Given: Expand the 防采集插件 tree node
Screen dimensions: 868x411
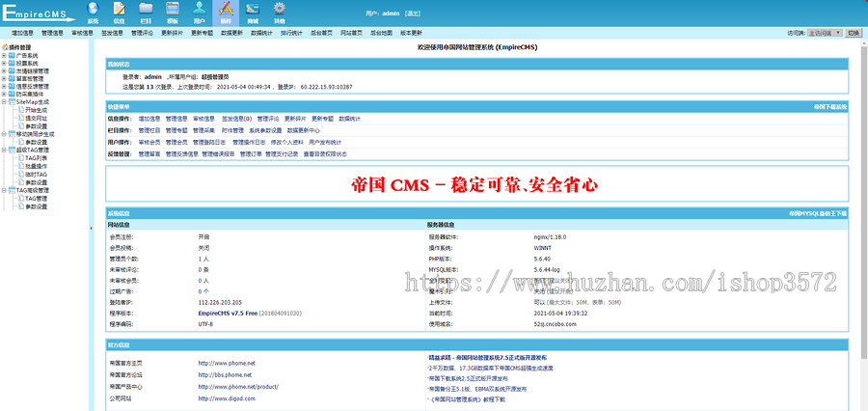Looking at the screenshot, I should (5, 95).
